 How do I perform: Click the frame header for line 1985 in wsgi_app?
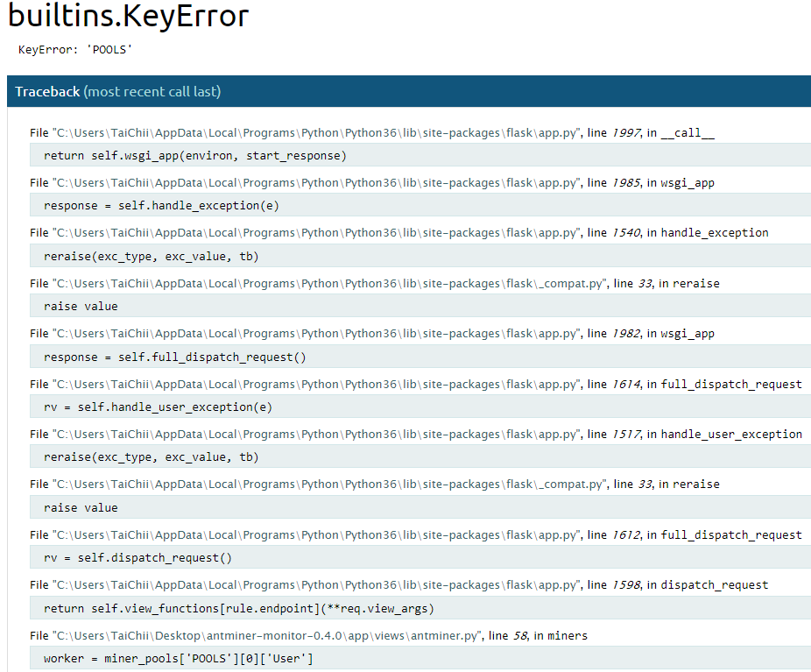[x=372, y=182]
